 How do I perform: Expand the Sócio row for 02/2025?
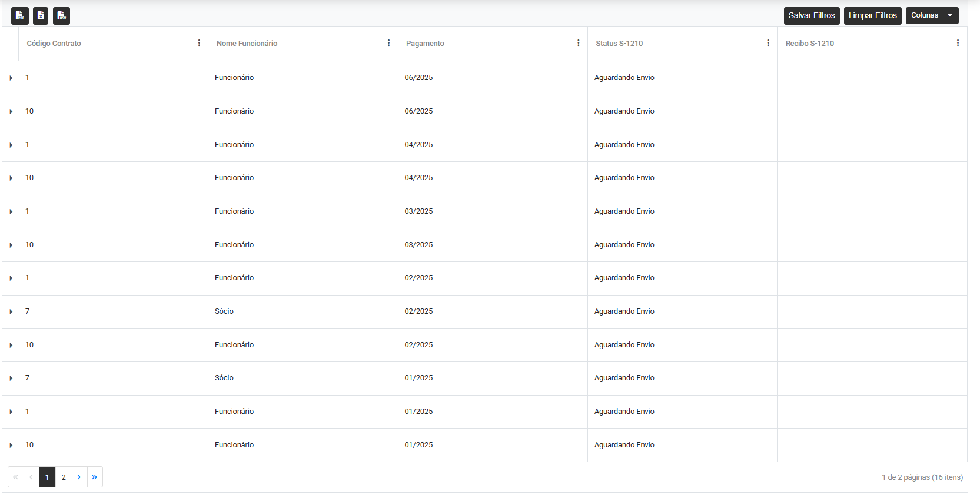[11, 311]
